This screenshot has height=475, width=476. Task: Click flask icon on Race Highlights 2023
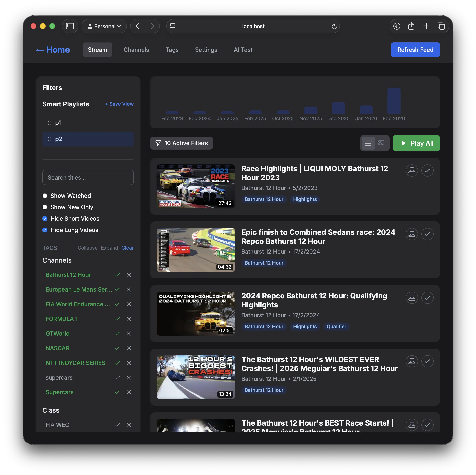click(x=412, y=170)
